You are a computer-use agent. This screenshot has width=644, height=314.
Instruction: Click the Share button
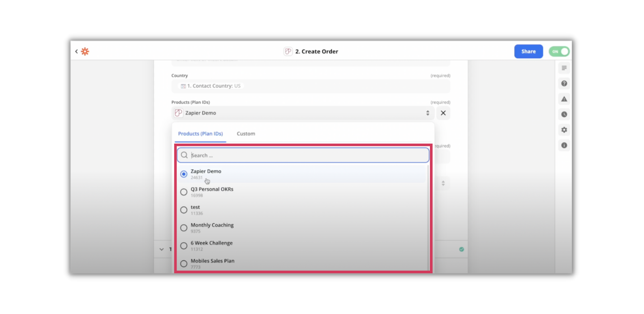coord(528,51)
